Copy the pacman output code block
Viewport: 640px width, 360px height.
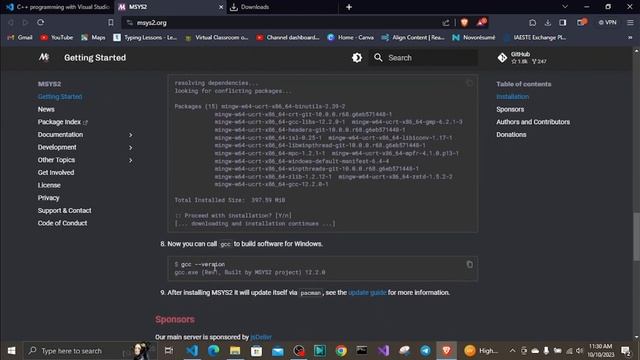point(469,83)
